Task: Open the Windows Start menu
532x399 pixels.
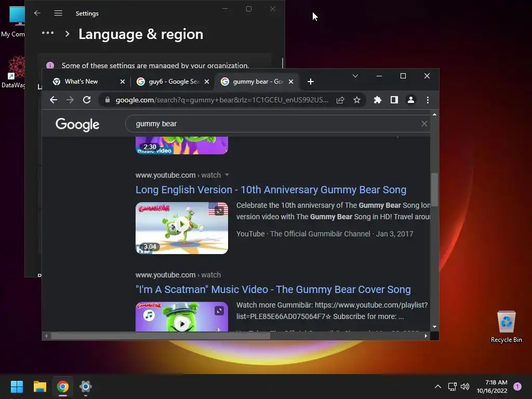Action: click(17, 387)
